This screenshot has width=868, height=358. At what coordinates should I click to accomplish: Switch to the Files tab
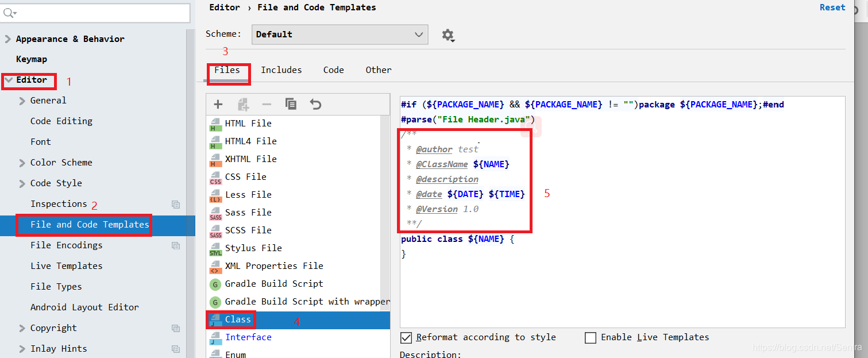click(227, 70)
